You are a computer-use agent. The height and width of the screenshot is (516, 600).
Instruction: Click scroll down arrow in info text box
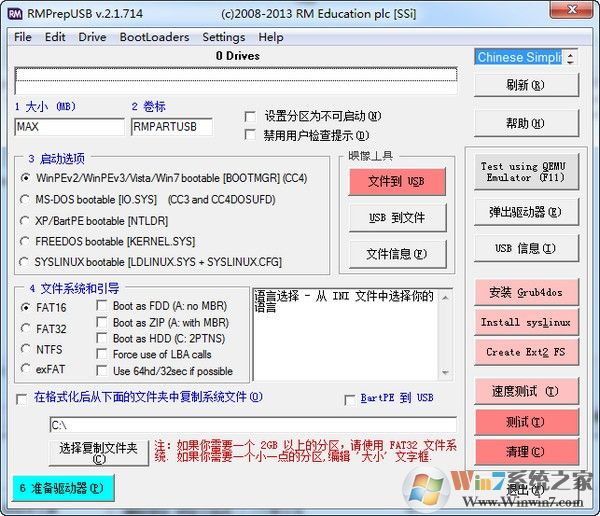point(445,372)
